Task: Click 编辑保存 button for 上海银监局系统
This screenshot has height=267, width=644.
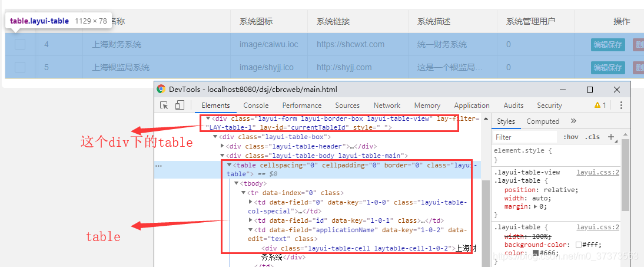Action: [x=608, y=67]
